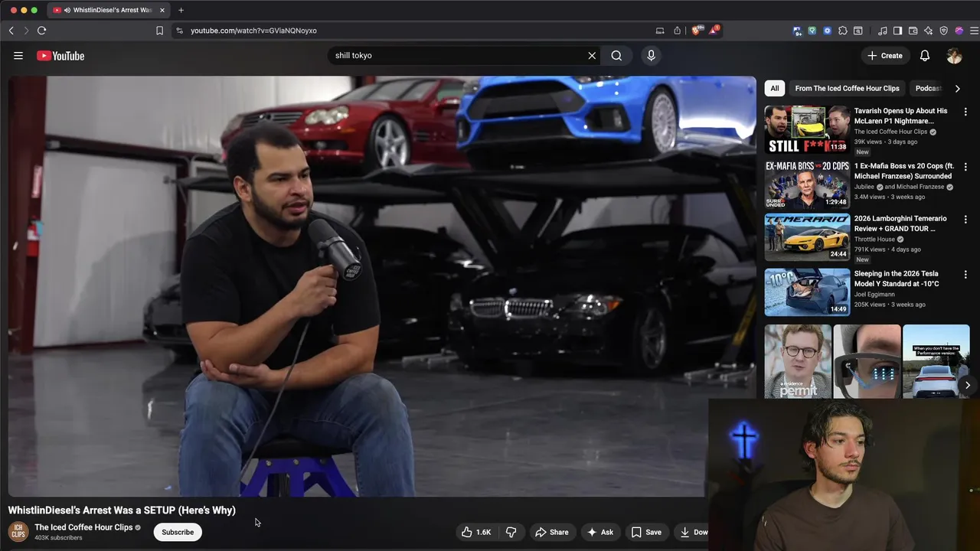Open the extensions puzzle piece menu

[x=843, y=31]
